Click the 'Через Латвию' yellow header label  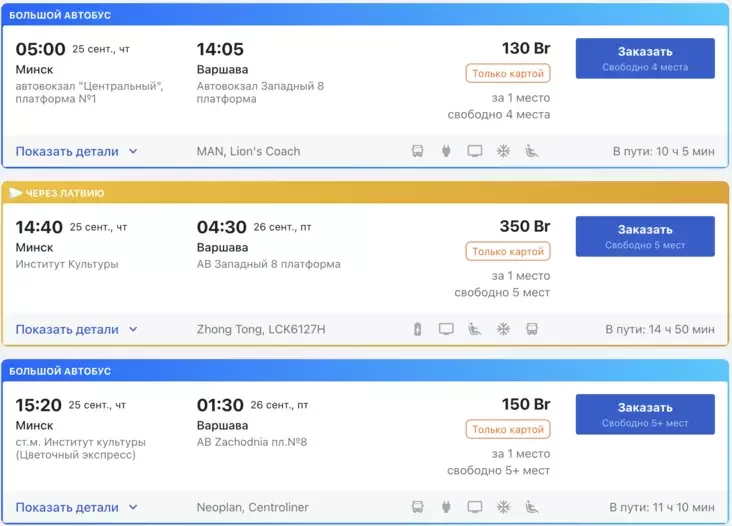[62, 193]
